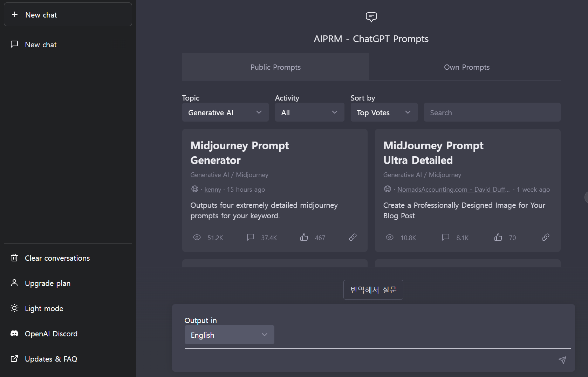Open the OpenAI Discord link
The image size is (588, 377).
(x=68, y=334)
